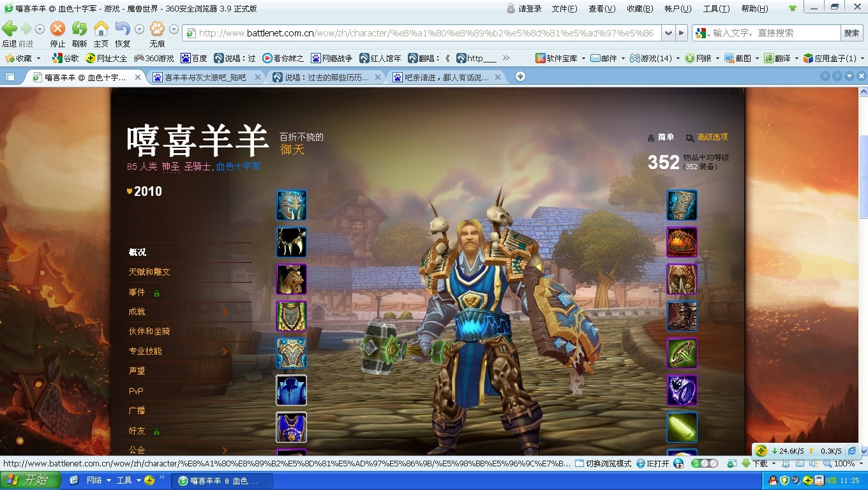Toggle the status bar switch control
Viewport: 868px width, 490px height.
[x=705, y=463]
